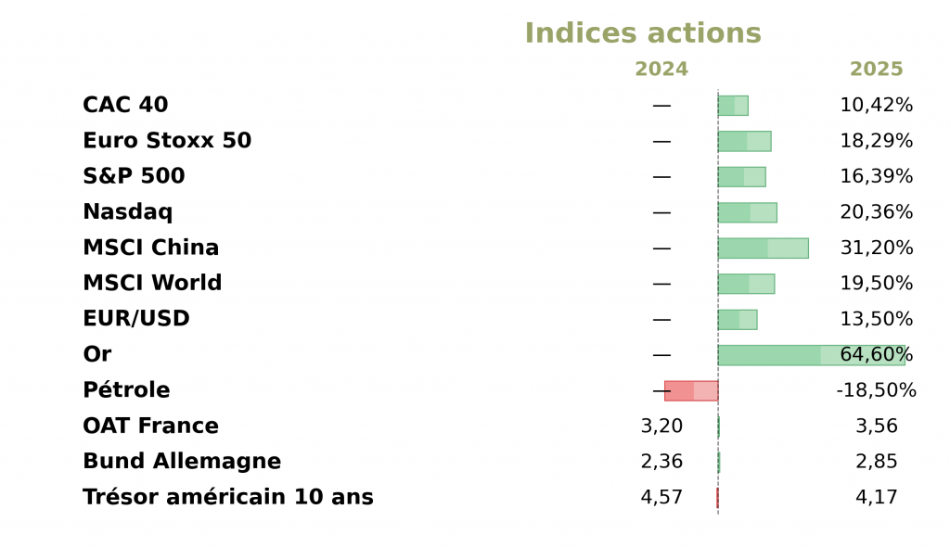Click the Euro Stoxx 50 label
Viewport: 950px width, 560px height.
167,141
